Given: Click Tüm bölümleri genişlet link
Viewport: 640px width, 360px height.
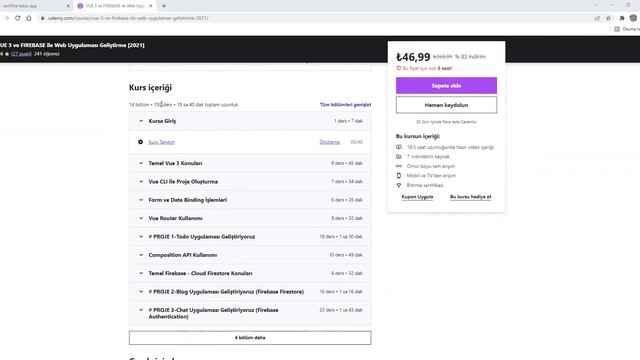Looking at the screenshot, I should 345,104.
